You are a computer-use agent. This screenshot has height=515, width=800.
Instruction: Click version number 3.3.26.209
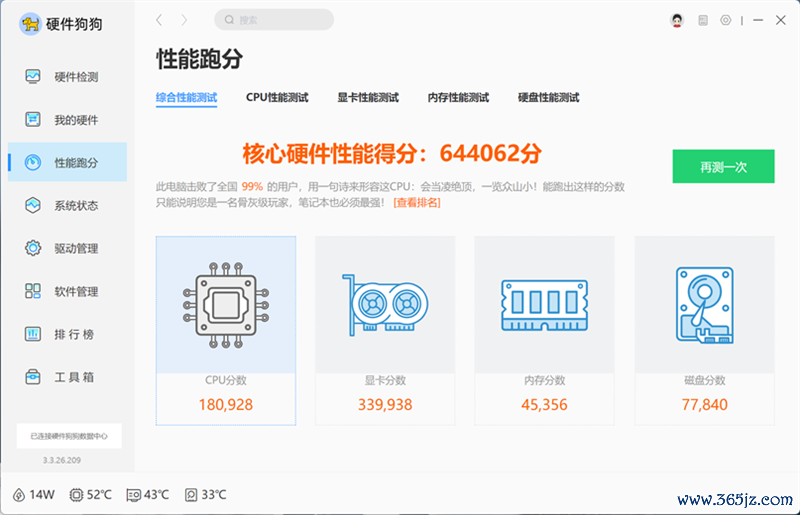point(62,460)
